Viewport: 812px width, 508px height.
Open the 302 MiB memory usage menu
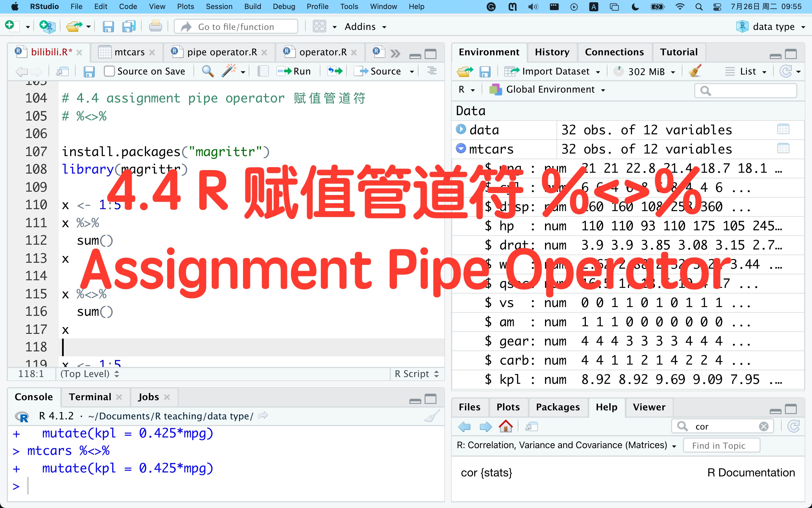pos(644,72)
